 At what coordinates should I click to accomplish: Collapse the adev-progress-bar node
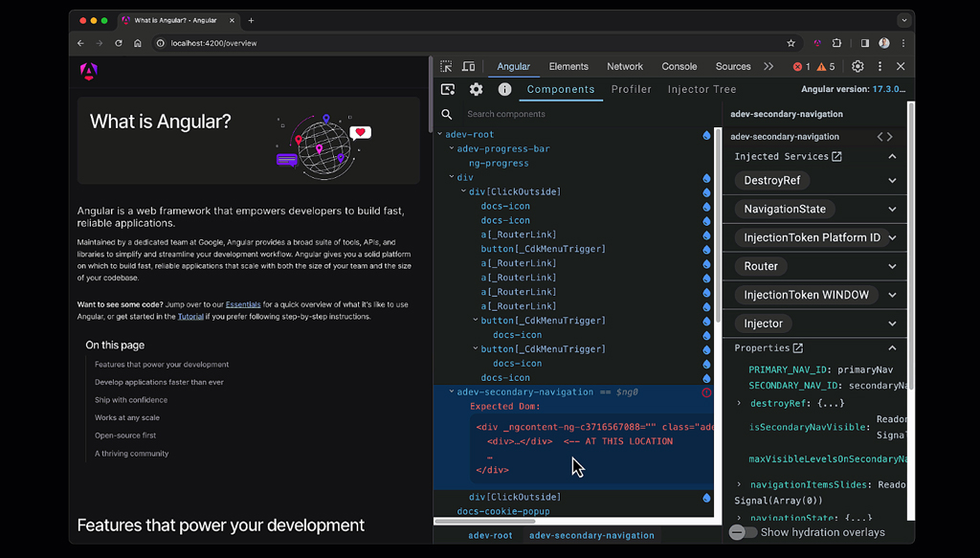point(452,148)
